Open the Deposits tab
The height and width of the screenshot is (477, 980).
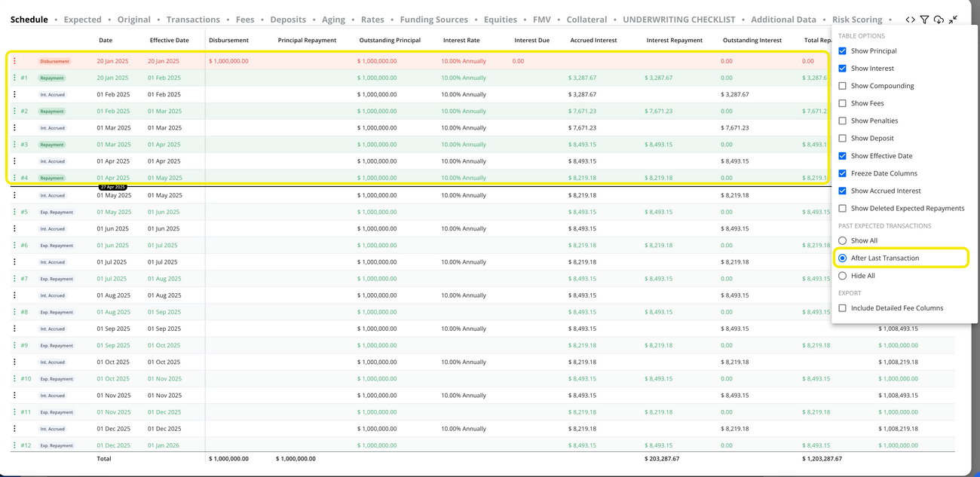pyautogui.click(x=288, y=20)
